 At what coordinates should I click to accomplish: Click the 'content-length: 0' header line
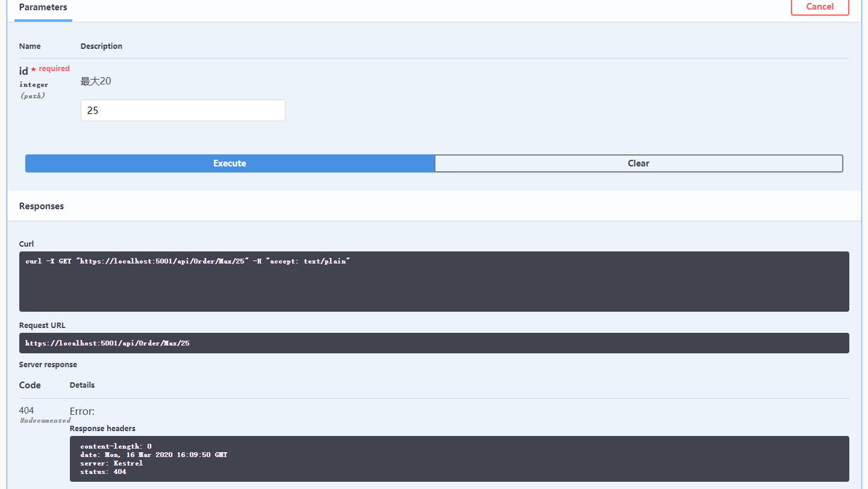(x=116, y=447)
